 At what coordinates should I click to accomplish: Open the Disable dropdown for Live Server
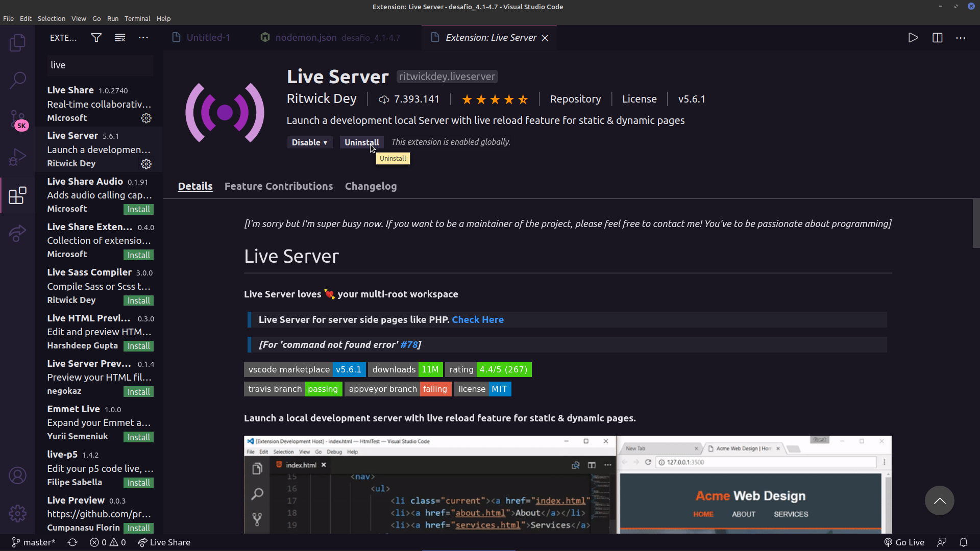click(309, 142)
